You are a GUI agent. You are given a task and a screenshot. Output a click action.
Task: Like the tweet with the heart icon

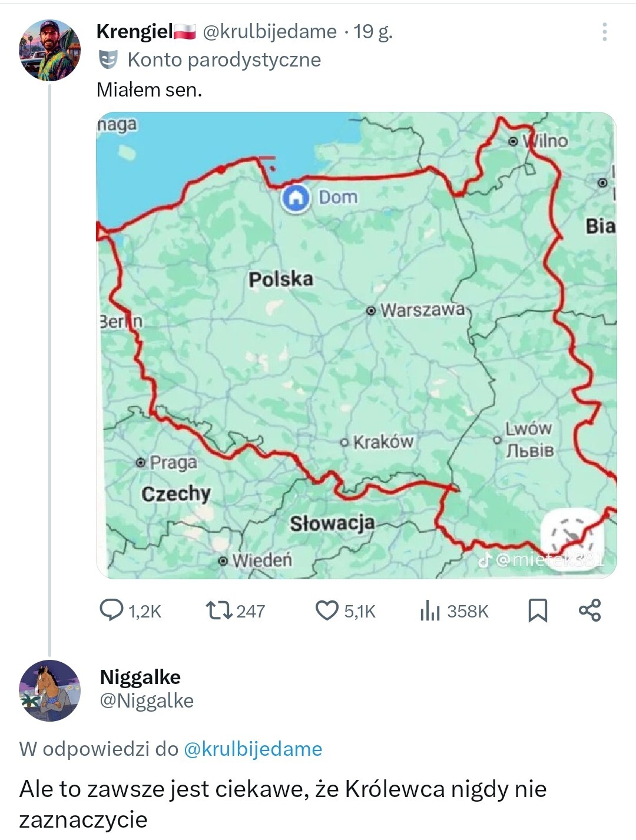327,610
